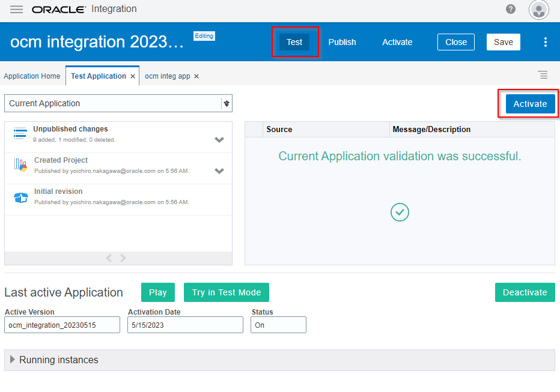
Task: Select the Initial revision row
Action: 118,200
